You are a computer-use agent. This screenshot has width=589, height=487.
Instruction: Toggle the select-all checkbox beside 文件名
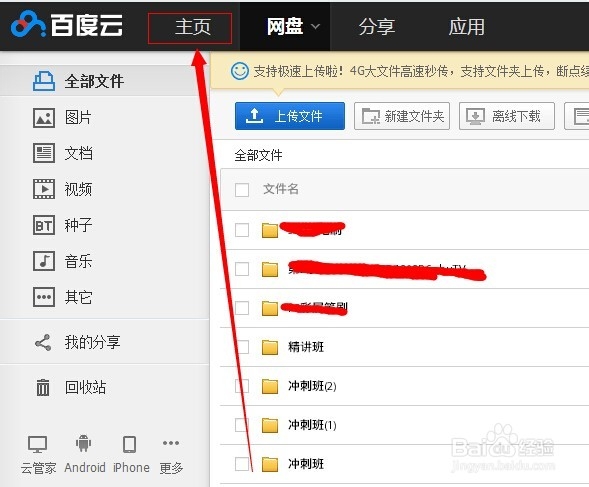242,190
